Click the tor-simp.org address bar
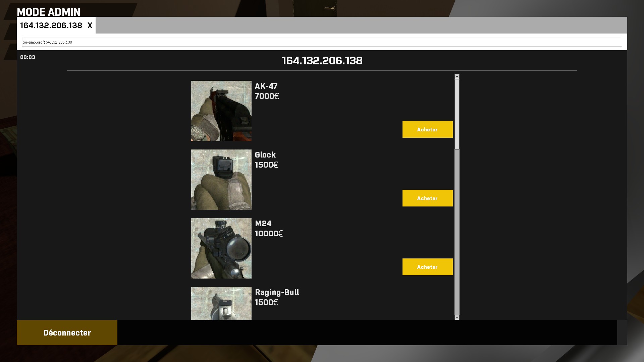The width and height of the screenshot is (644, 362). click(322, 42)
